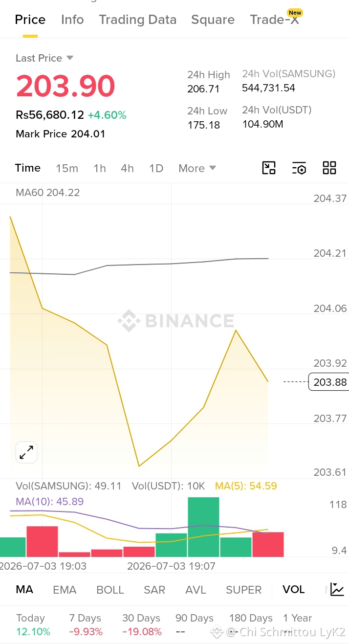349x644 pixels.
Task: Open the indicator chart icon beside VOL
Action: pyautogui.click(x=337, y=589)
